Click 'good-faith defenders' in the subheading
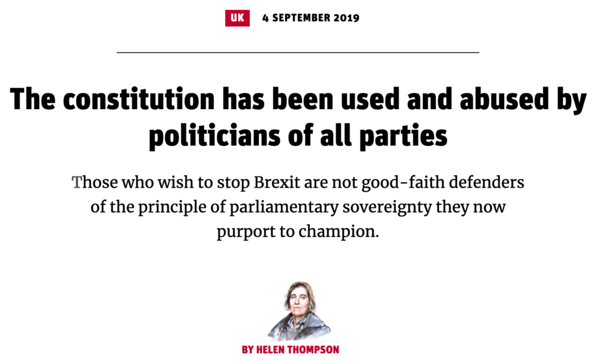The width and height of the screenshot is (608, 364). coord(443,182)
